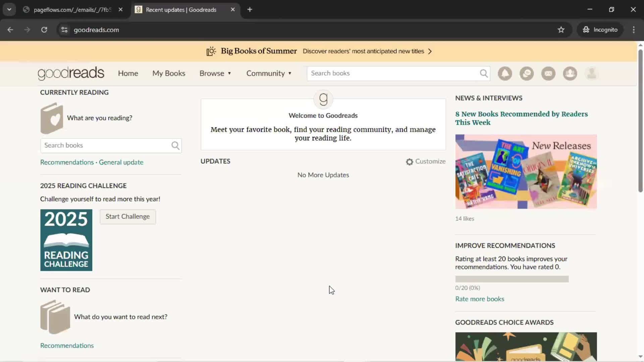
Task: Open the site information icon in address bar
Action: (64, 30)
